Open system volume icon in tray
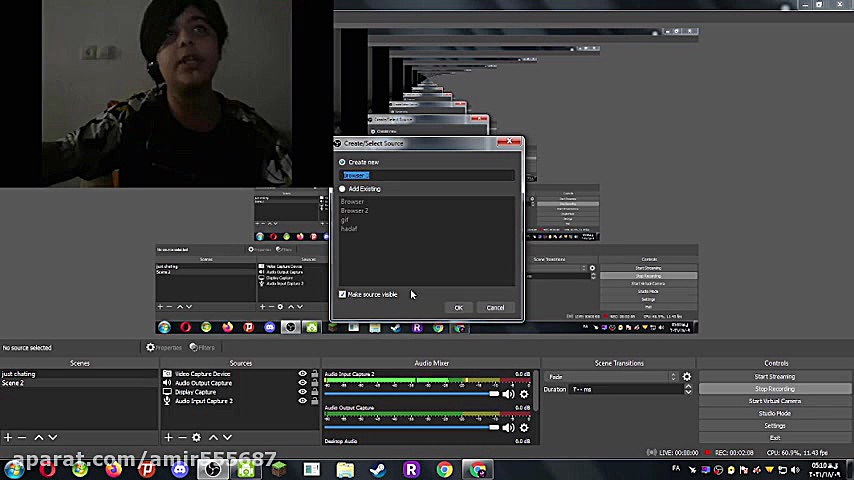The image size is (854, 480). (795, 470)
